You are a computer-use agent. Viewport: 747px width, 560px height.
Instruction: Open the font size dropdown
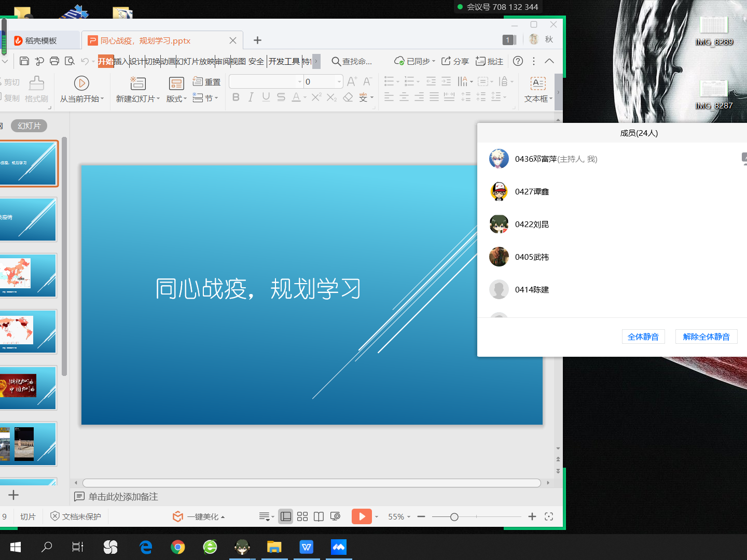click(339, 82)
